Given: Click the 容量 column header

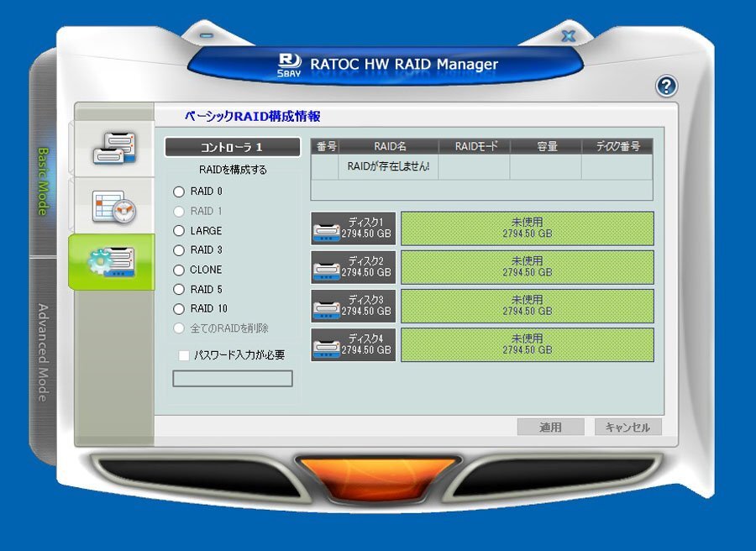Looking at the screenshot, I should 546,146.
